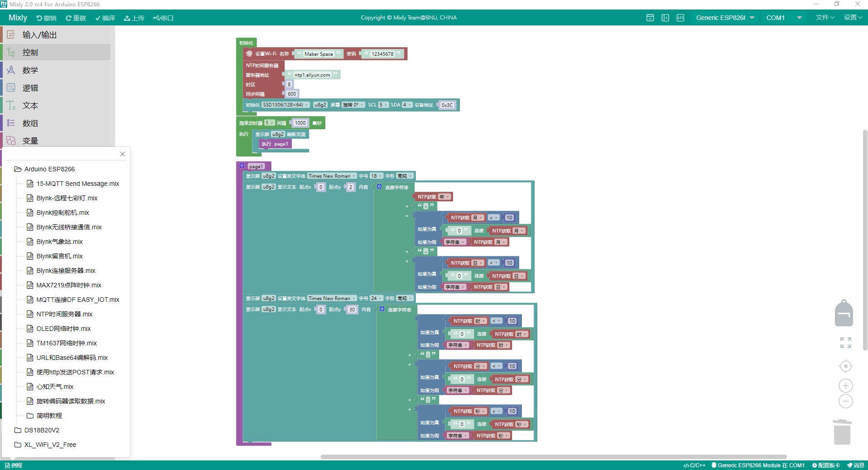
Task: Click the ntp1.aliyun.com server address field
Action: coord(313,75)
